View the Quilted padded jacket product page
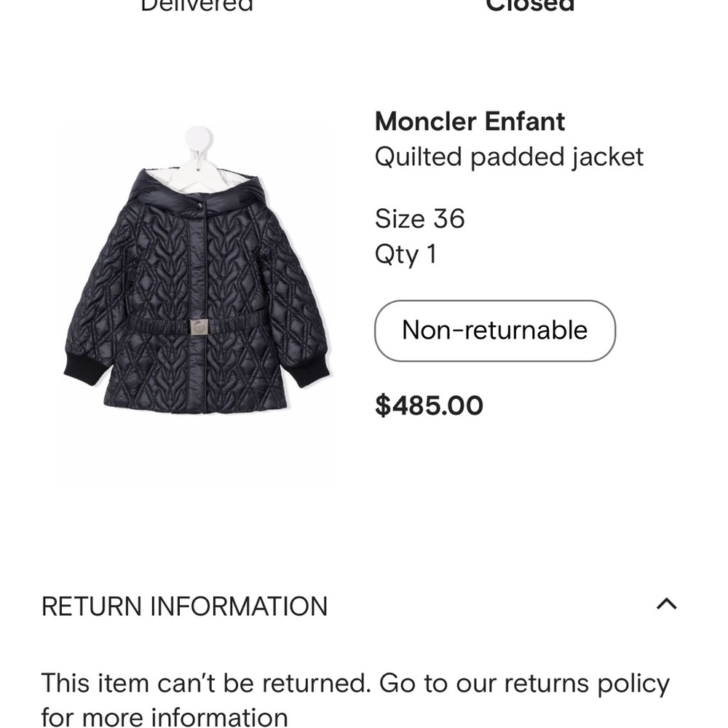 click(x=509, y=156)
